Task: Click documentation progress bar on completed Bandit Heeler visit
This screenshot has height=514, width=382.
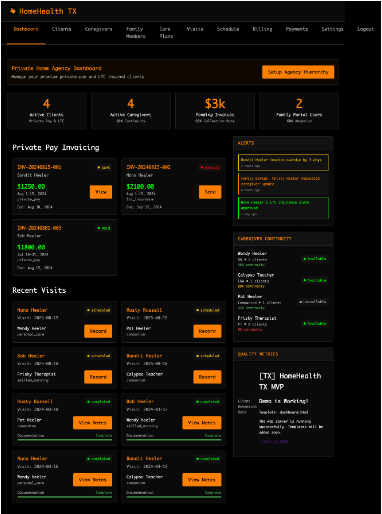Action: pos(174,497)
